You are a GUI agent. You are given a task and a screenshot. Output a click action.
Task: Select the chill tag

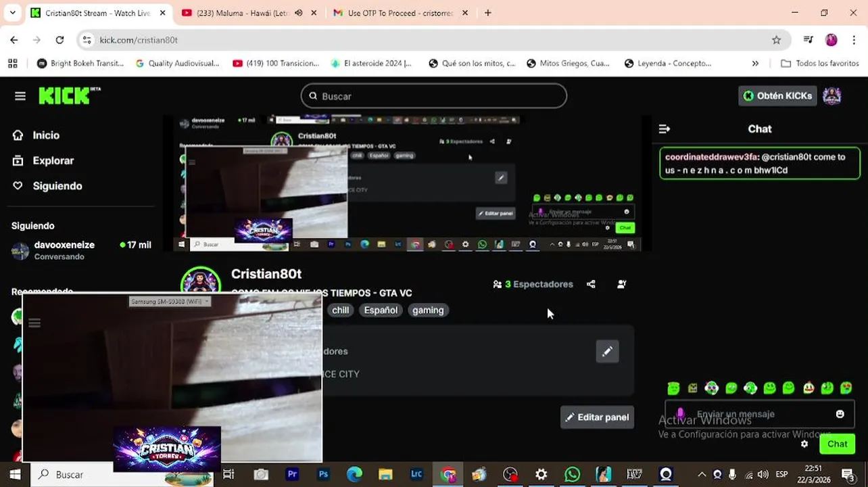(341, 310)
